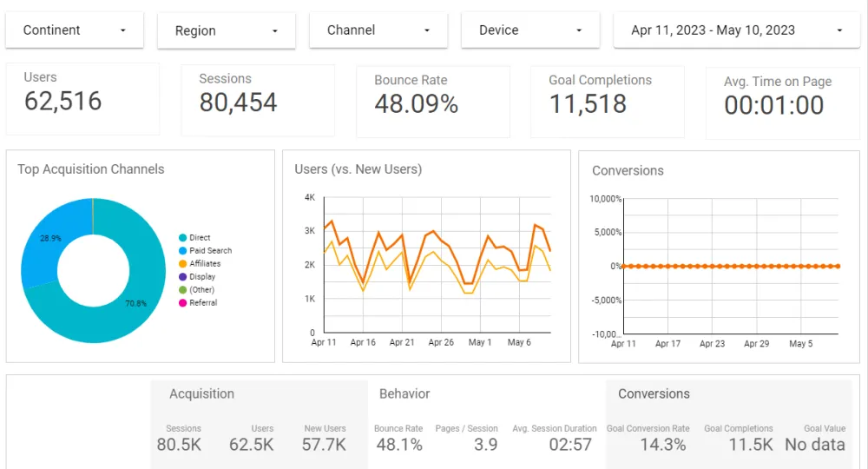Click the (Other) legend entry

201,290
